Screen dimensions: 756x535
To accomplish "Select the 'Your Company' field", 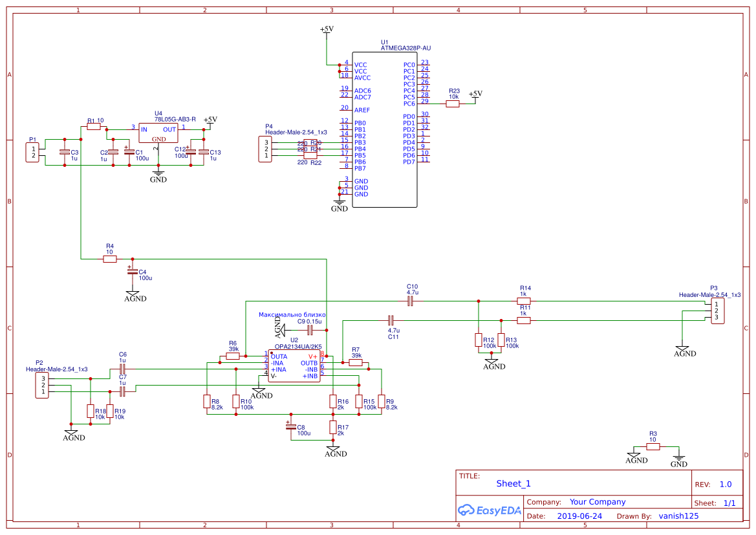I will 598,502.
